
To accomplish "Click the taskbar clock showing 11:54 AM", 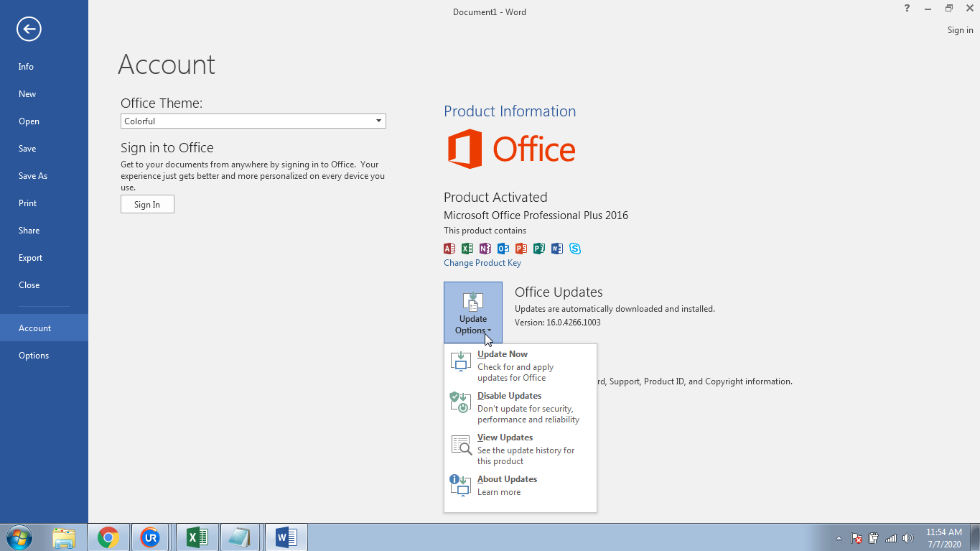I will pyautogui.click(x=943, y=538).
